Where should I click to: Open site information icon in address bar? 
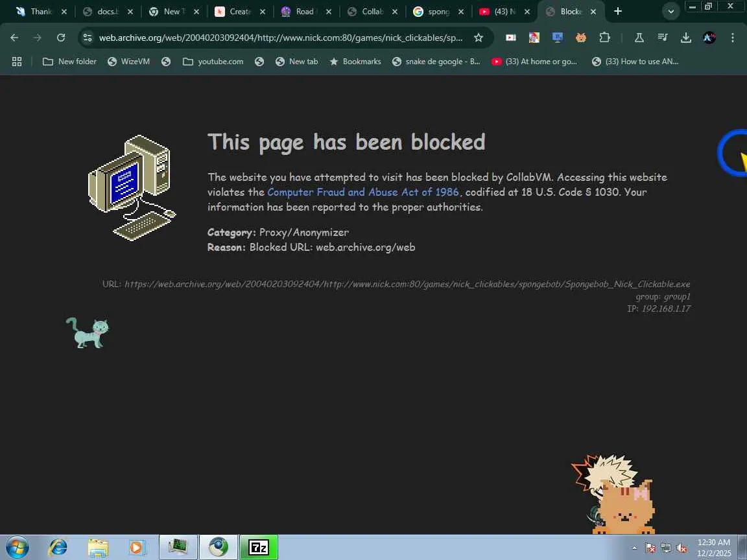point(87,38)
